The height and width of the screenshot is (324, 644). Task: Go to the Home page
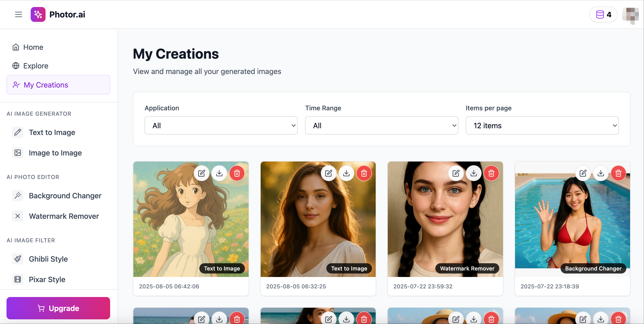tap(33, 47)
